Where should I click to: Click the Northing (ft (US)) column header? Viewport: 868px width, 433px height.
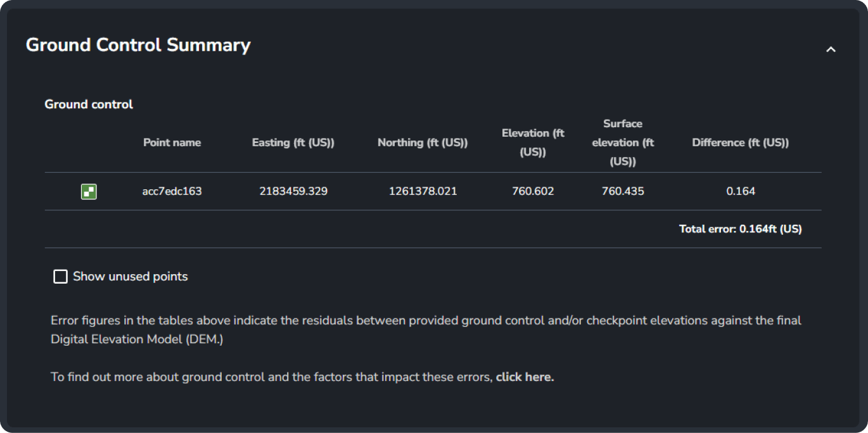pyautogui.click(x=423, y=142)
